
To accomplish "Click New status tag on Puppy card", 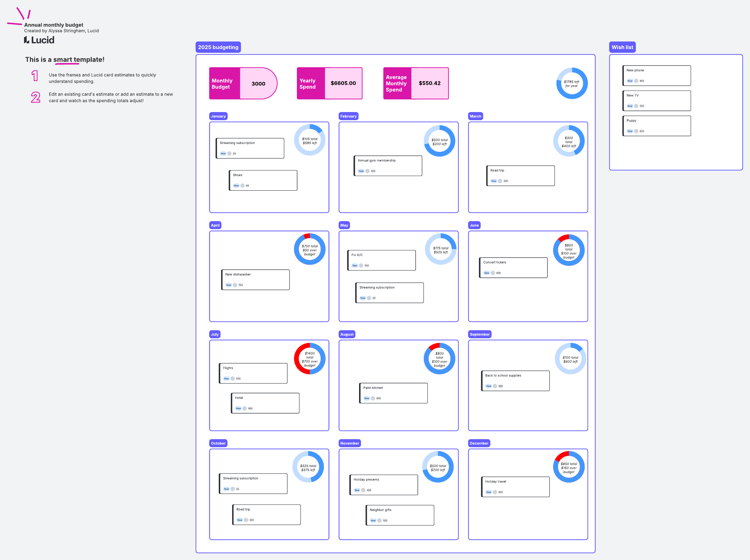I will click(630, 131).
